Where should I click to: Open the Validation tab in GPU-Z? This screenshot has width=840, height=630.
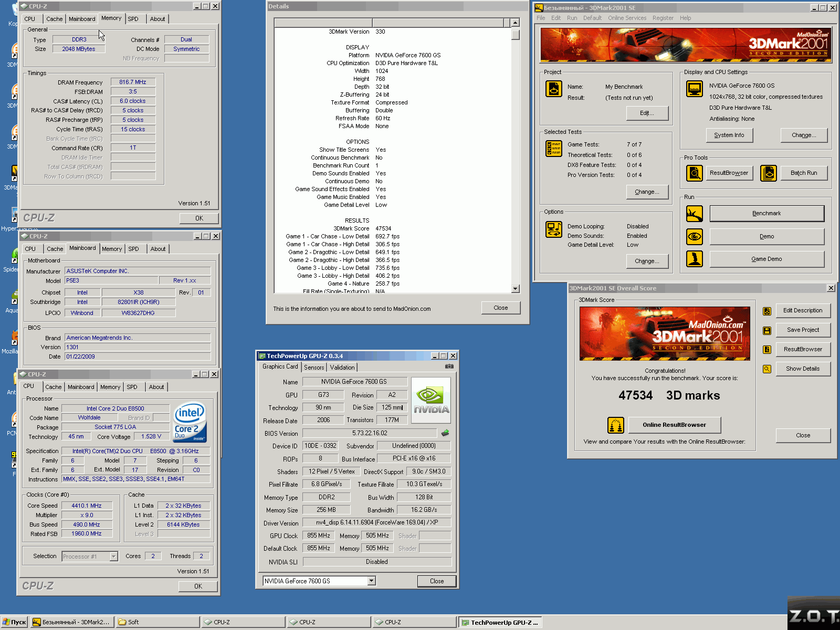pos(342,367)
